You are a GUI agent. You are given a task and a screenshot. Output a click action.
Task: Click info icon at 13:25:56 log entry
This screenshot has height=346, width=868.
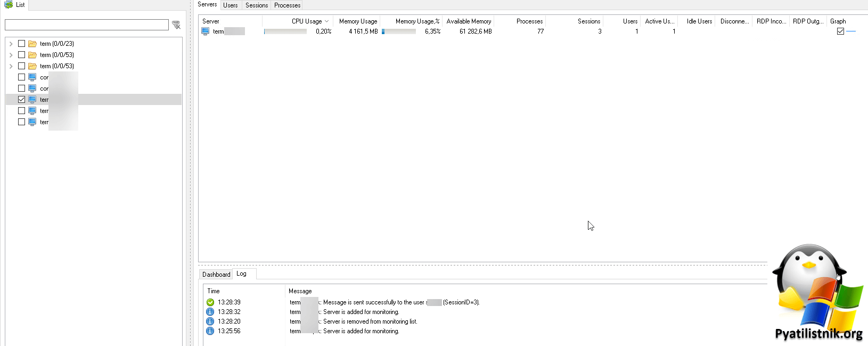click(x=210, y=331)
